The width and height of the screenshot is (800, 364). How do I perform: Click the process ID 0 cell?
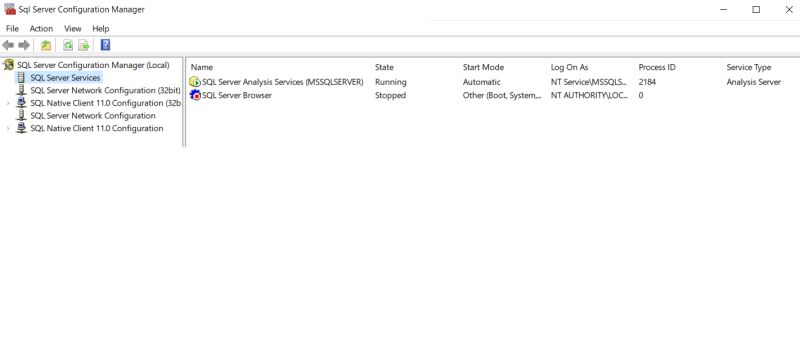(x=641, y=95)
